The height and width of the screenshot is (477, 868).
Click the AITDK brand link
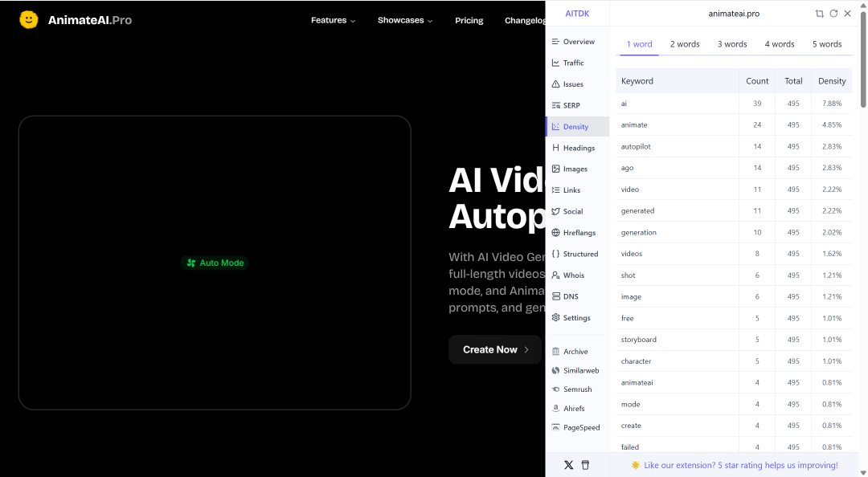[x=577, y=14]
